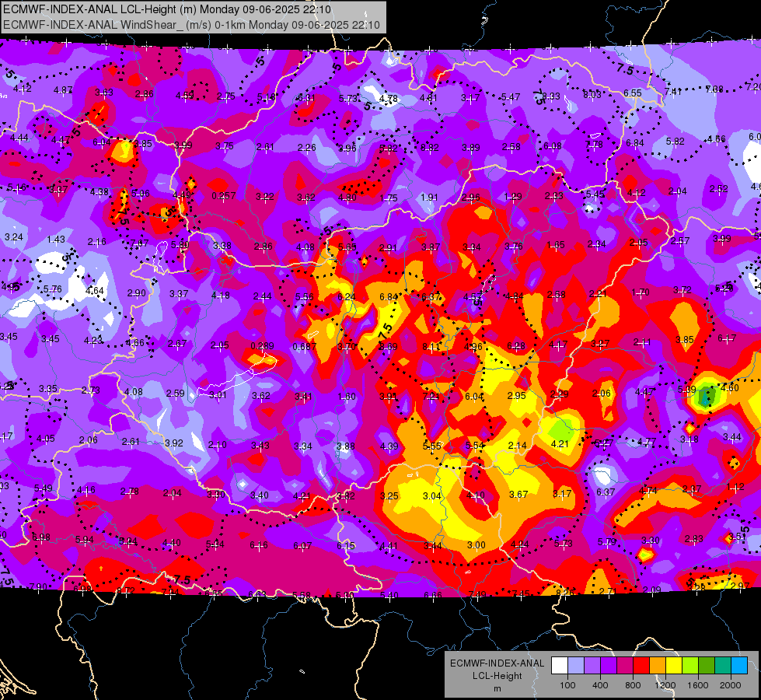Click legend heading 'ECMWF-INDEX-ANAL'

click(497, 663)
